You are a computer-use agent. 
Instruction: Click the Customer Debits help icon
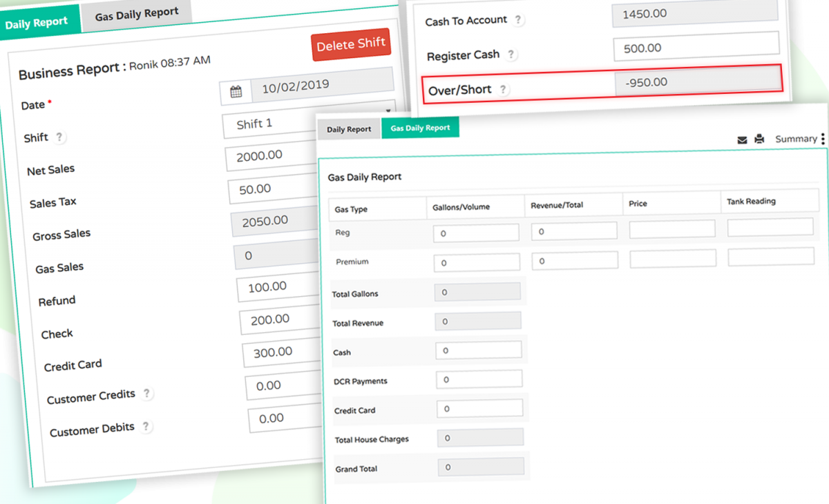tap(146, 427)
